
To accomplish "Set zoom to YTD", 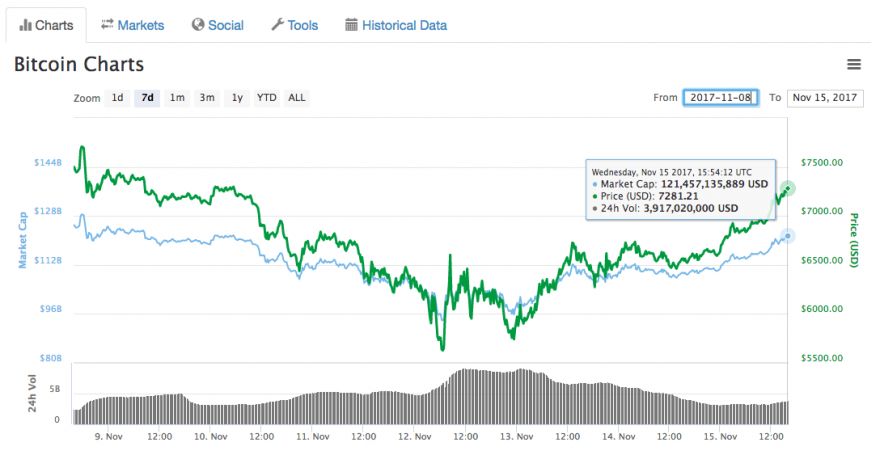I will [267, 98].
